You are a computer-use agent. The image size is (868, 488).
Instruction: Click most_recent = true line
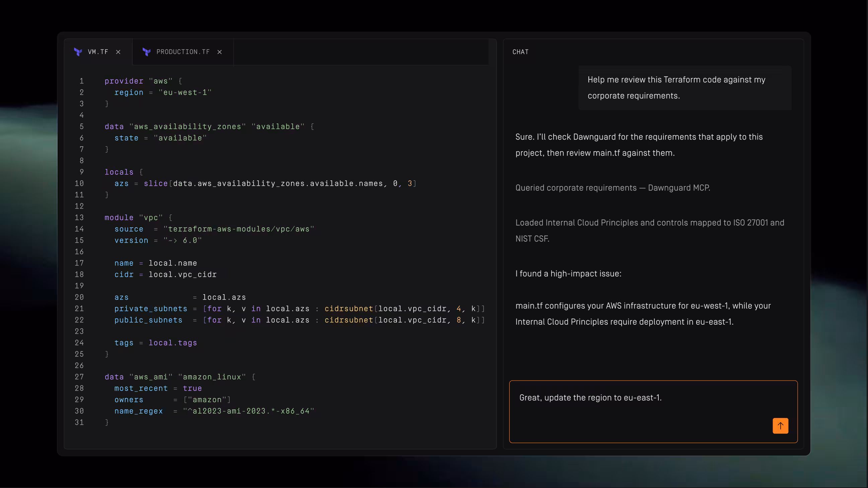pos(158,388)
